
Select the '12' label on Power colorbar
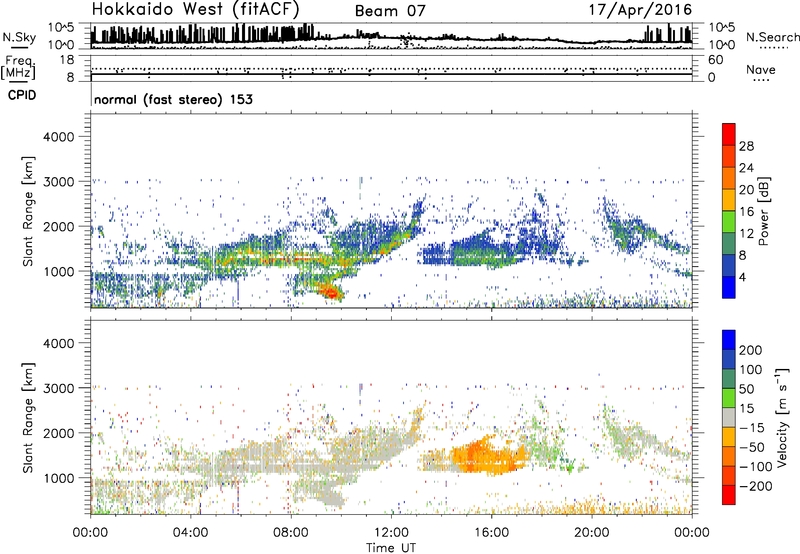[x=746, y=234]
